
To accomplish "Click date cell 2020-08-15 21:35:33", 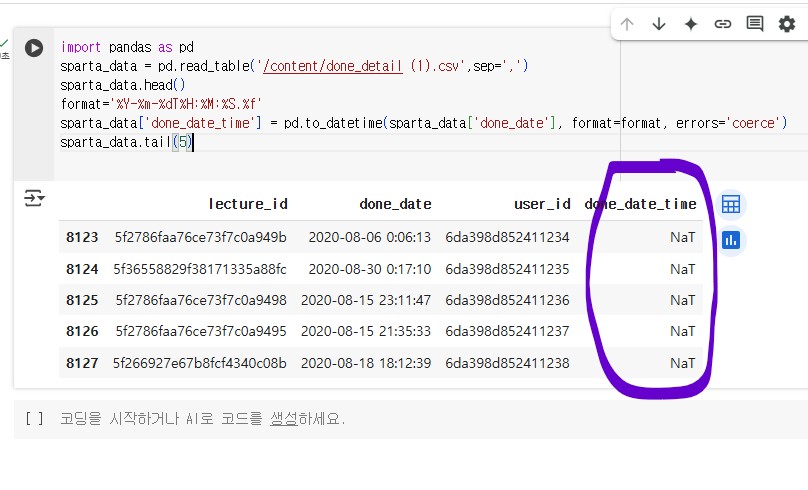I will [366, 331].
